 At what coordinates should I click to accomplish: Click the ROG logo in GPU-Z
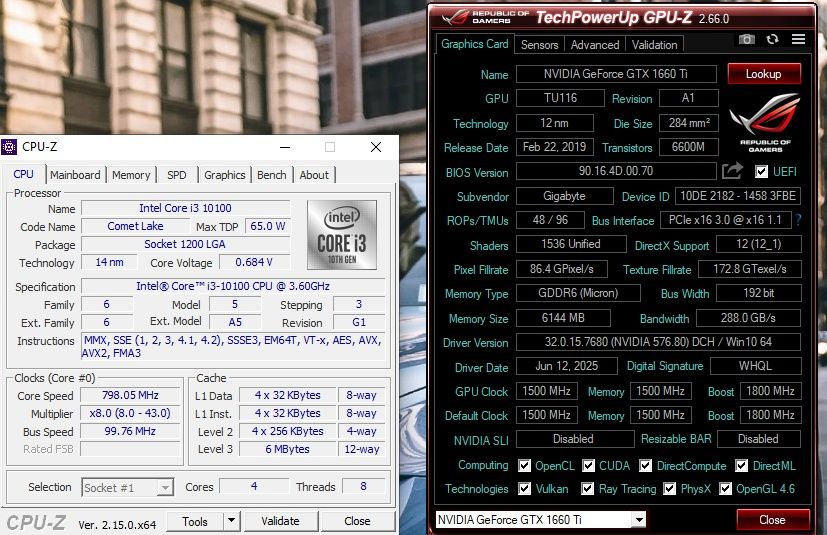pyautogui.click(x=765, y=122)
